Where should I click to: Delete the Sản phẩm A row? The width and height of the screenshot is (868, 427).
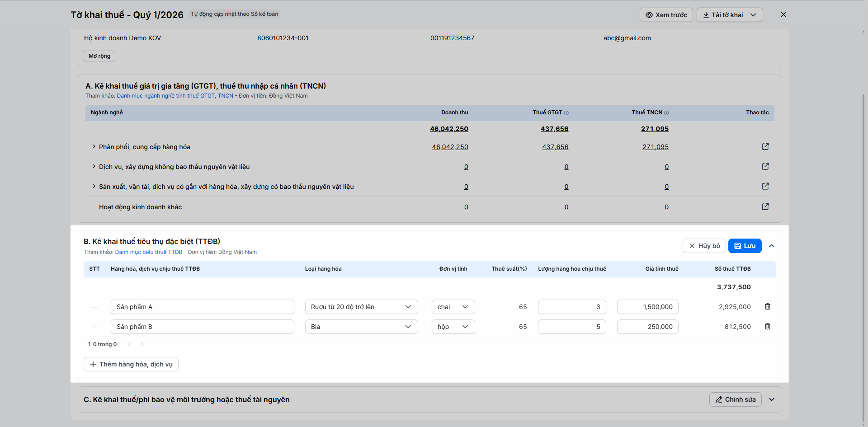coord(767,306)
